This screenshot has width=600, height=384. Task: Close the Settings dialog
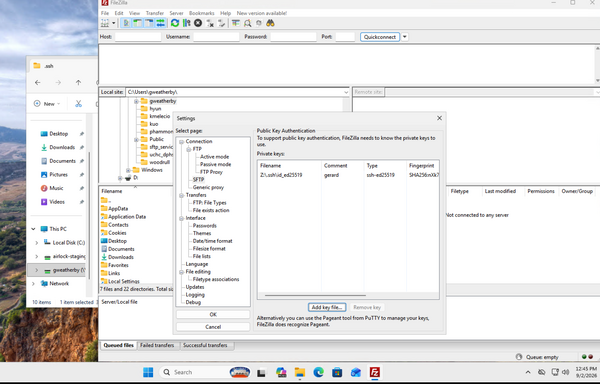[x=439, y=118]
